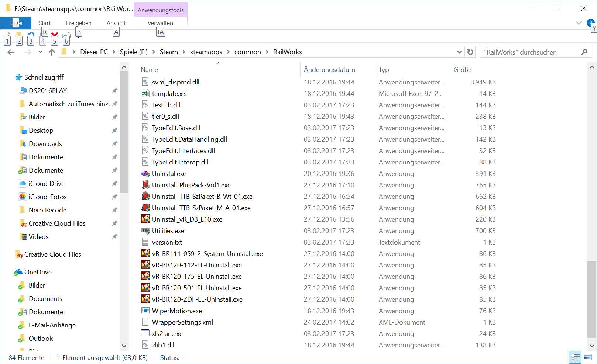Expand the chevron after Steam breadcrumb
The image size is (597, 364).
(184, 52)
